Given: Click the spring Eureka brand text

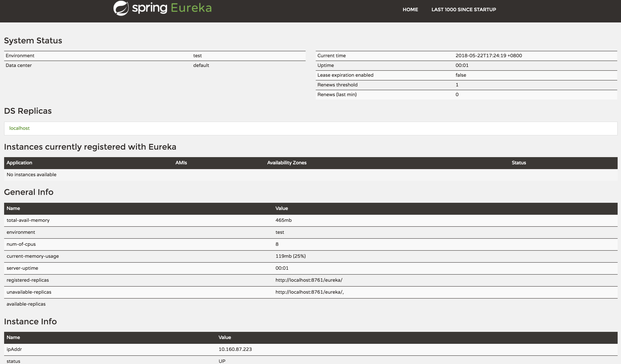Looking at the screenshot, I should 172,8.
